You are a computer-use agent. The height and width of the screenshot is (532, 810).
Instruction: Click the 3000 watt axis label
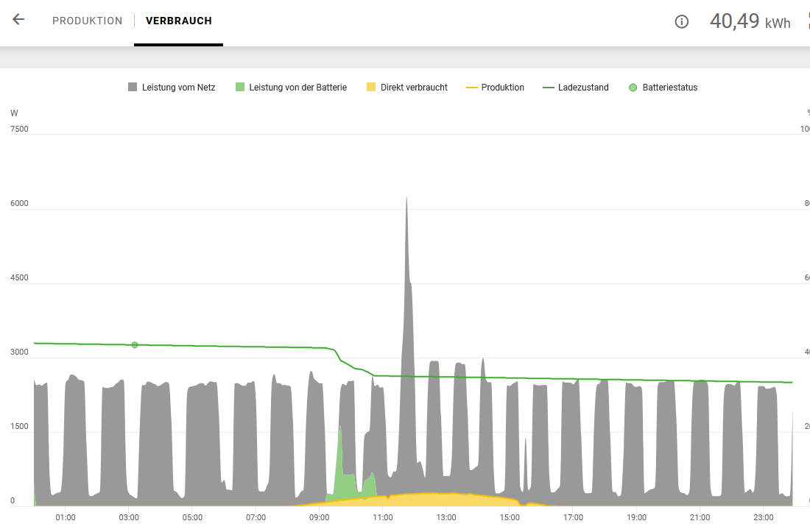pos(19,352)
